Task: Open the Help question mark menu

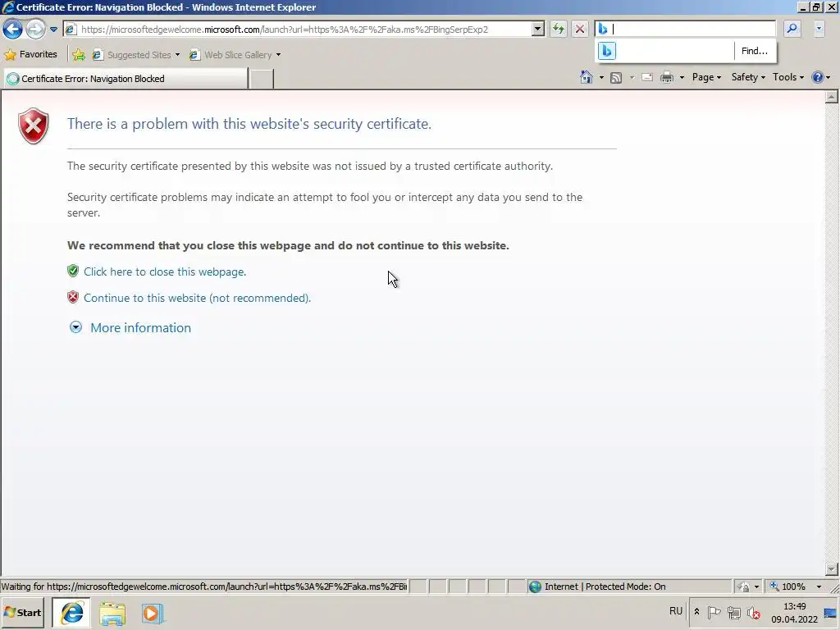Action: (x=820, y=78)
